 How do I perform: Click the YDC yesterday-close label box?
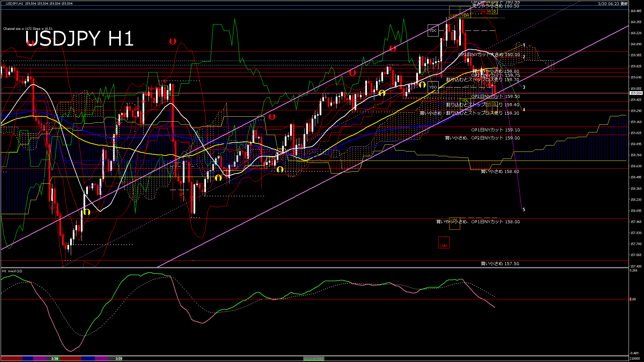[433, 31]
